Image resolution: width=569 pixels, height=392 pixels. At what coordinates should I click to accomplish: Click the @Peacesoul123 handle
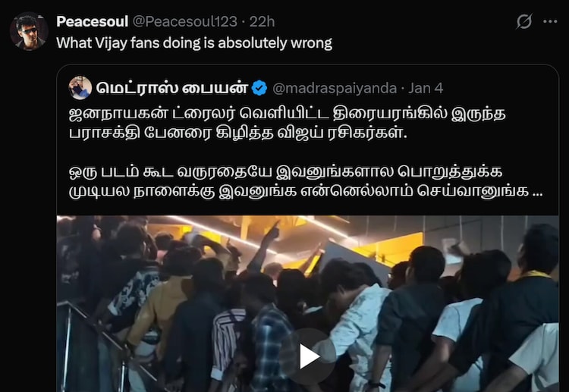[184, 22]
